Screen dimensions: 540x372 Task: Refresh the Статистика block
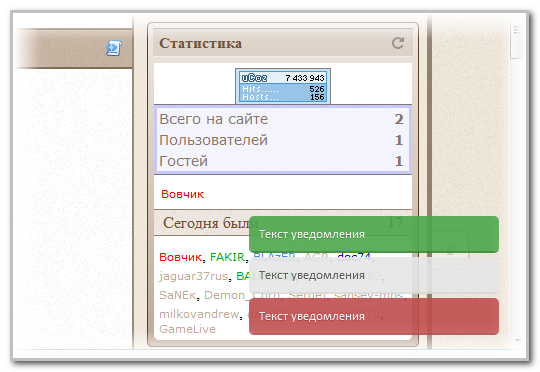(x=398, y=43)
